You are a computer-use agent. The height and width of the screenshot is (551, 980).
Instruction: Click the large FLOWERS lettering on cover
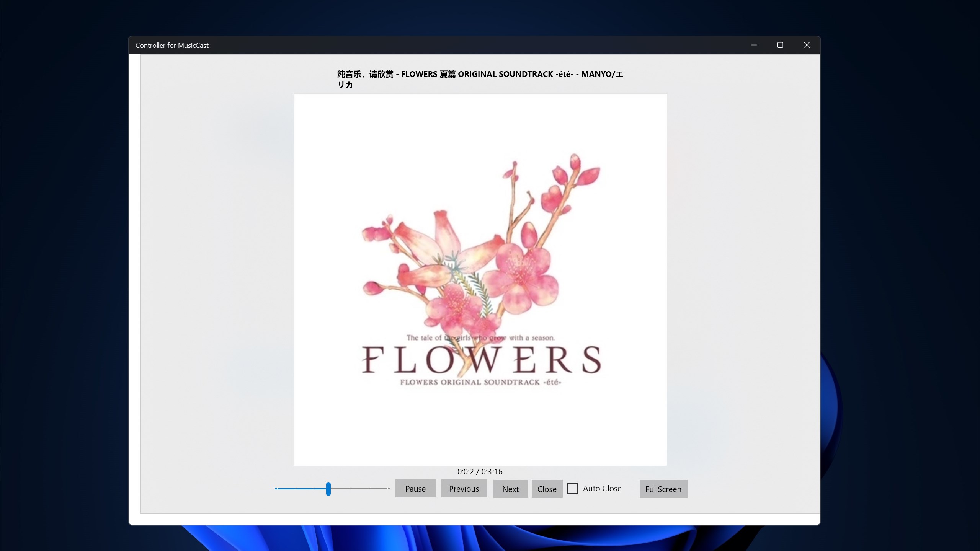tap(481, 360)
